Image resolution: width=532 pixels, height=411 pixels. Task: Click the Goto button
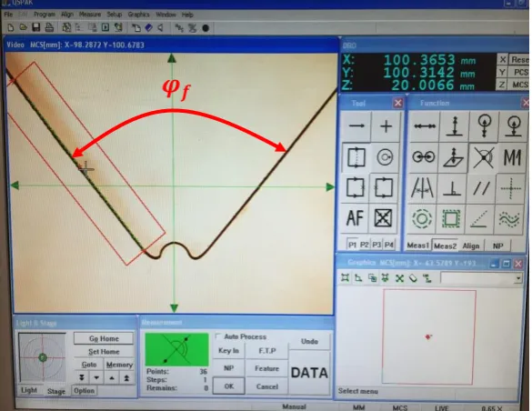(89, 365)
